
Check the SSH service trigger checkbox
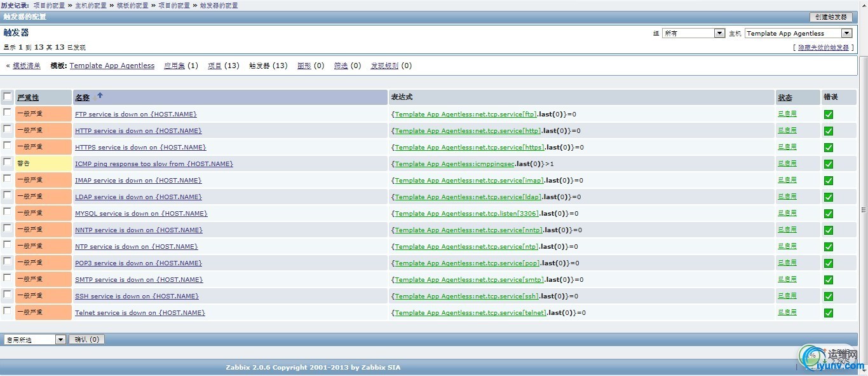(x=7, y=294)
